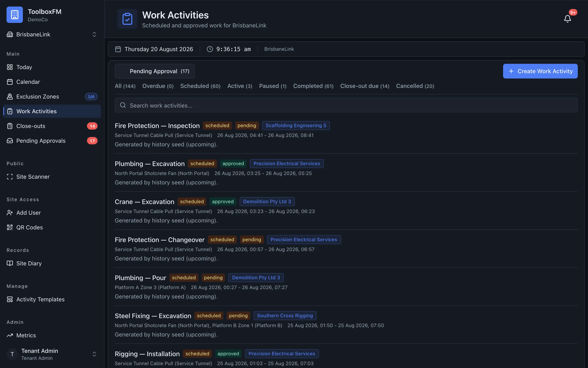Open Steel Fixing — Excavation activity
The image size is (588, 368).
tap(153, 316)
